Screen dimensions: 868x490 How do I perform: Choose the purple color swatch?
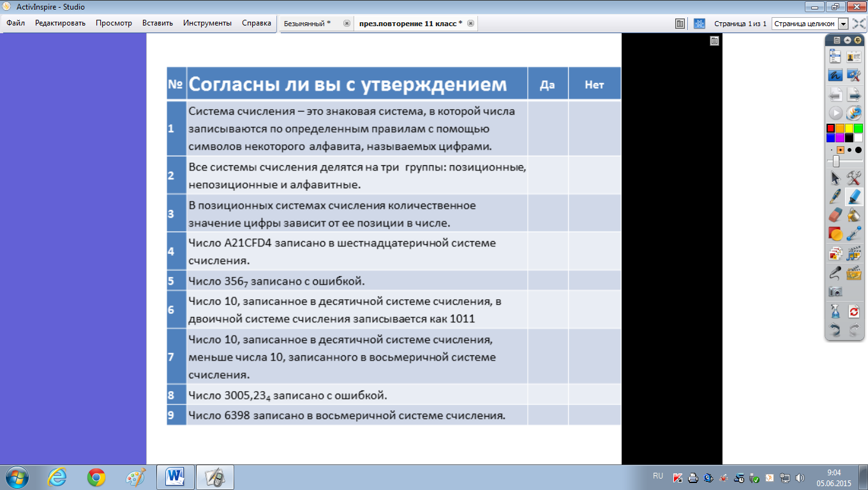click(x=840, y=137)
